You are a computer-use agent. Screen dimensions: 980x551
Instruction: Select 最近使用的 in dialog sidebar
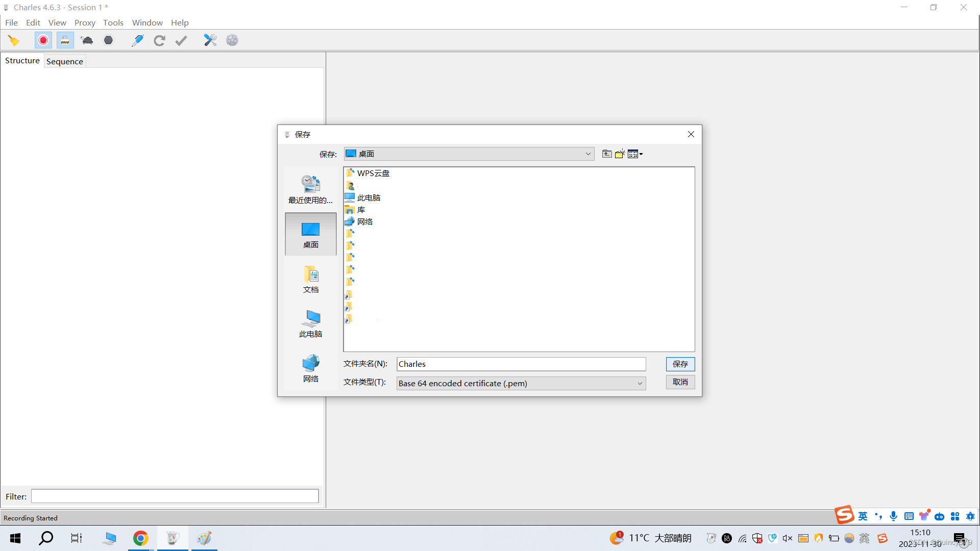pos(311,189)
